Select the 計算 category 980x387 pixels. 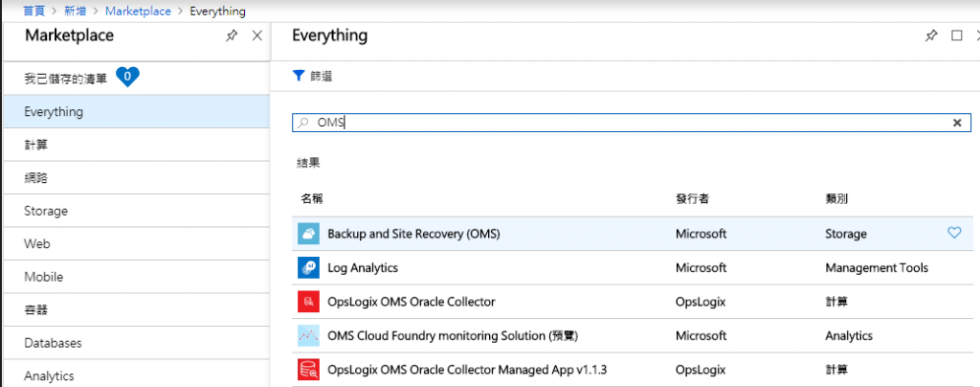137,145
